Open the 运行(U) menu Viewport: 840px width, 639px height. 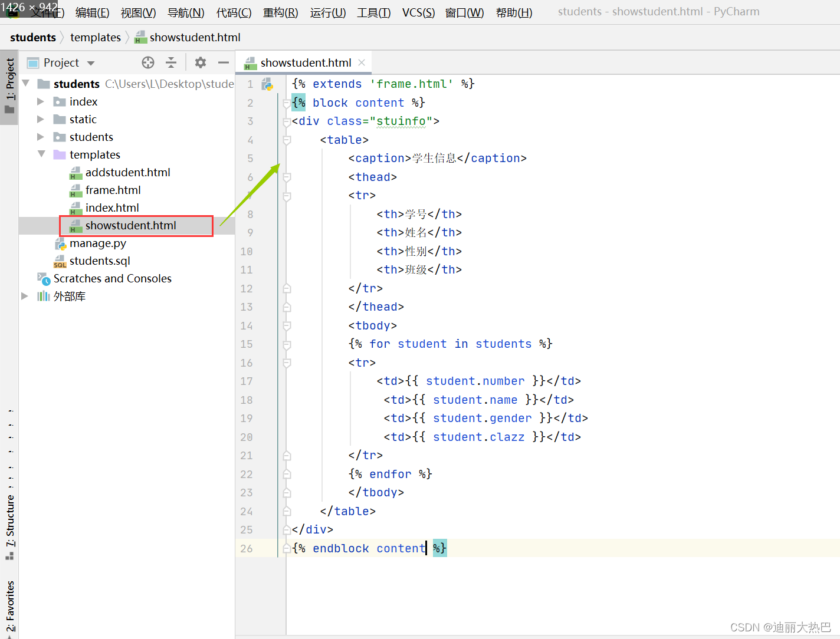[328, 12]
